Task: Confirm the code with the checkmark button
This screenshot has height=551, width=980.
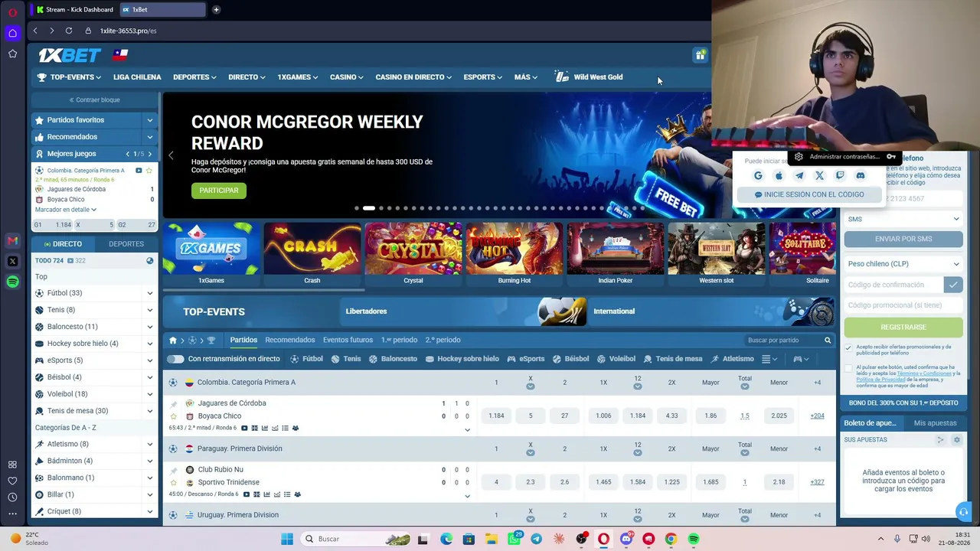Action: pyautogui.click(x=953, y=285)
